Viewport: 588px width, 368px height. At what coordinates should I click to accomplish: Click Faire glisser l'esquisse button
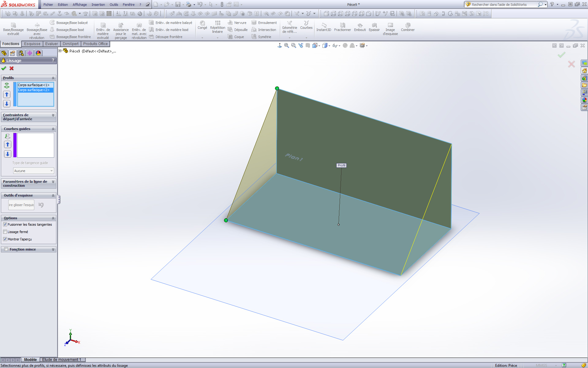[x=21, y=205]
